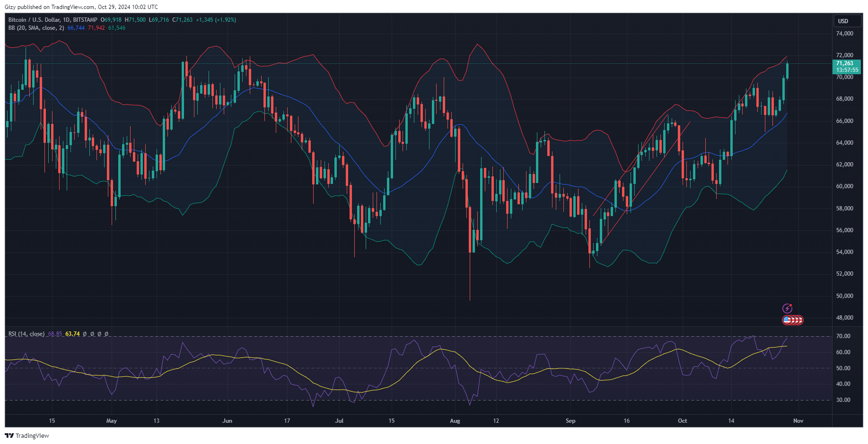
Task: Click the RSI value 68.85
Action: 55,334
